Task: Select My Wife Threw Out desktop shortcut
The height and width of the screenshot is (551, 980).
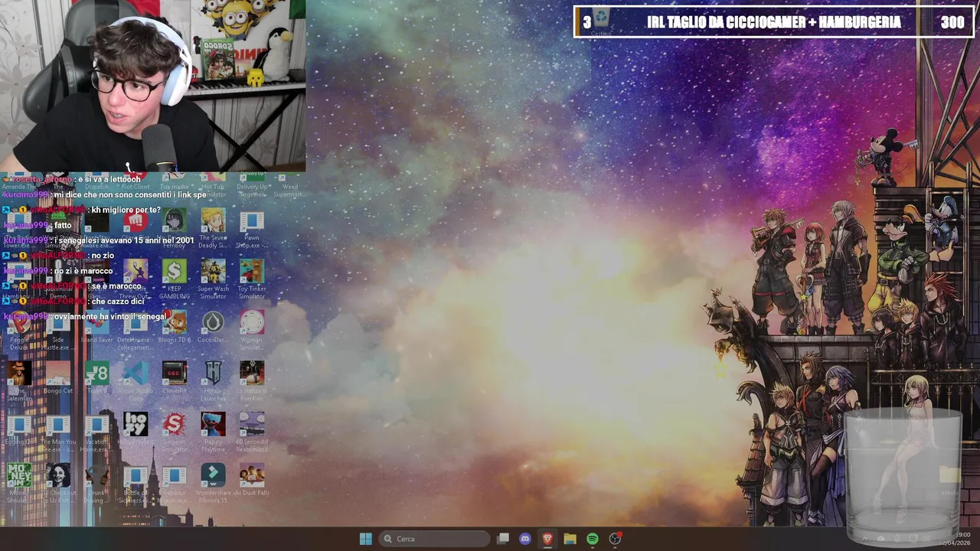Action: 136,280
